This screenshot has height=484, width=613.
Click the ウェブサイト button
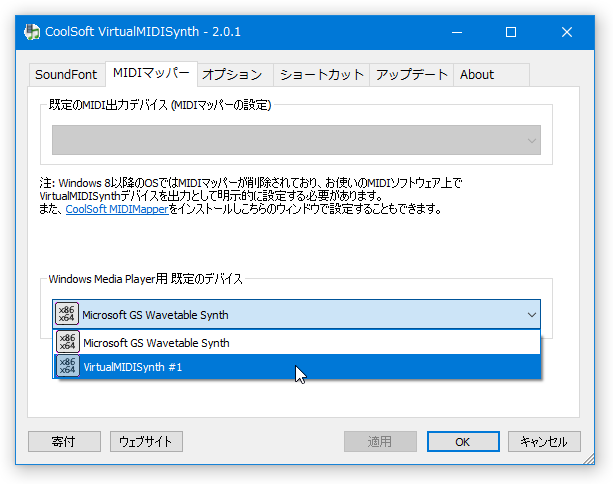[146, 441]
